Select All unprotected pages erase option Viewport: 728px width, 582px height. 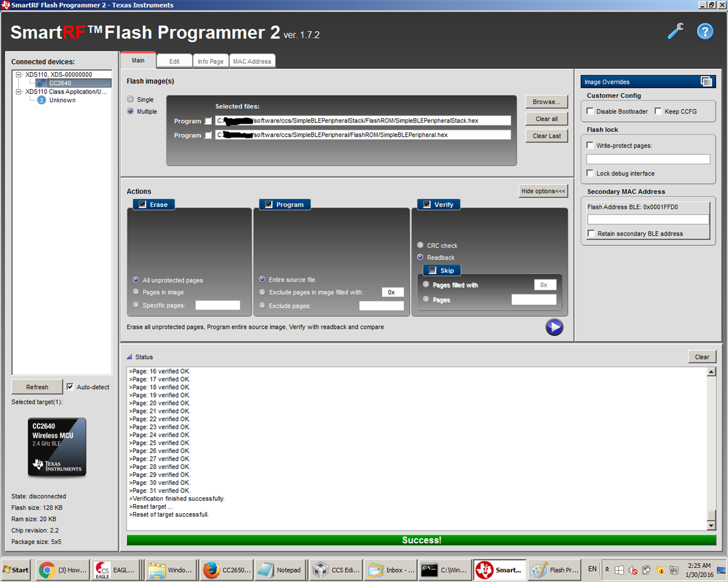coord(136,280)
